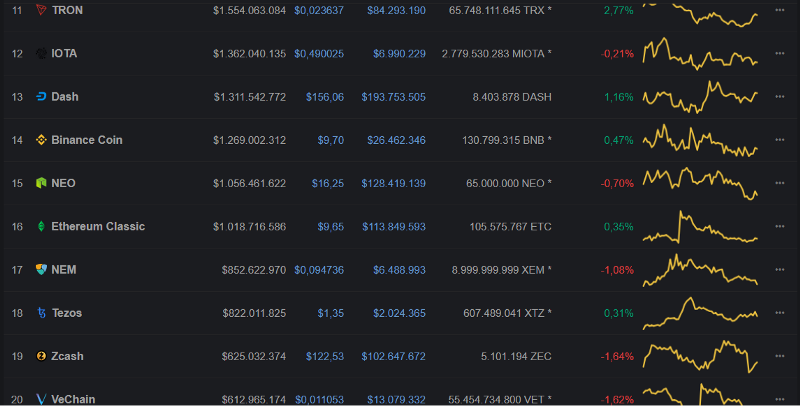800x406 pixels.
Task: Click NEM volume $6.488.993
Action: (399, 270)
